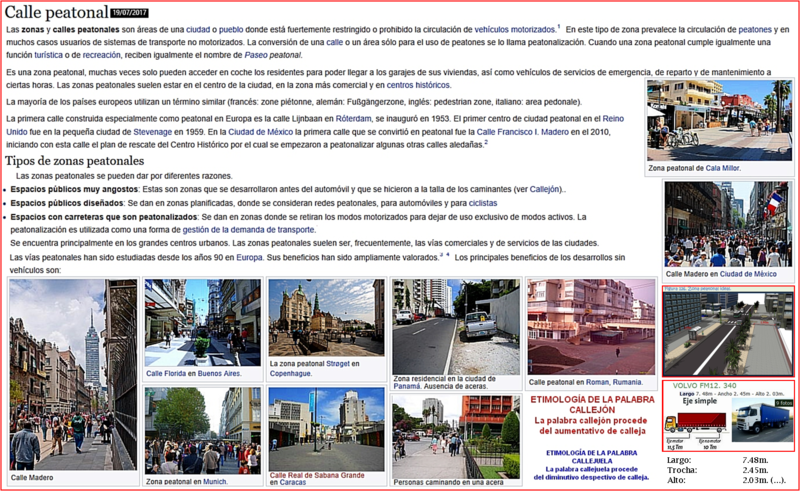Open 'Ciudad de México' link in the paragraph
Viewport: 800px width, 491px height.
[x=260, y=132]
